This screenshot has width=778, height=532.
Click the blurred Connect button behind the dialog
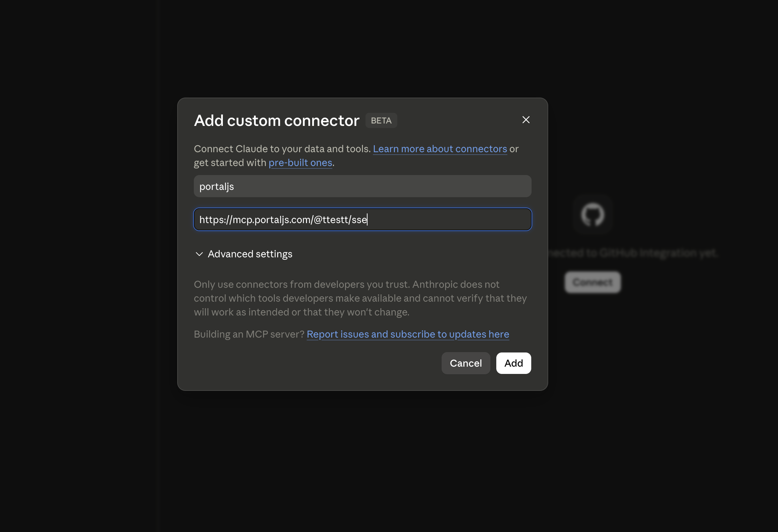click(592, 282)
